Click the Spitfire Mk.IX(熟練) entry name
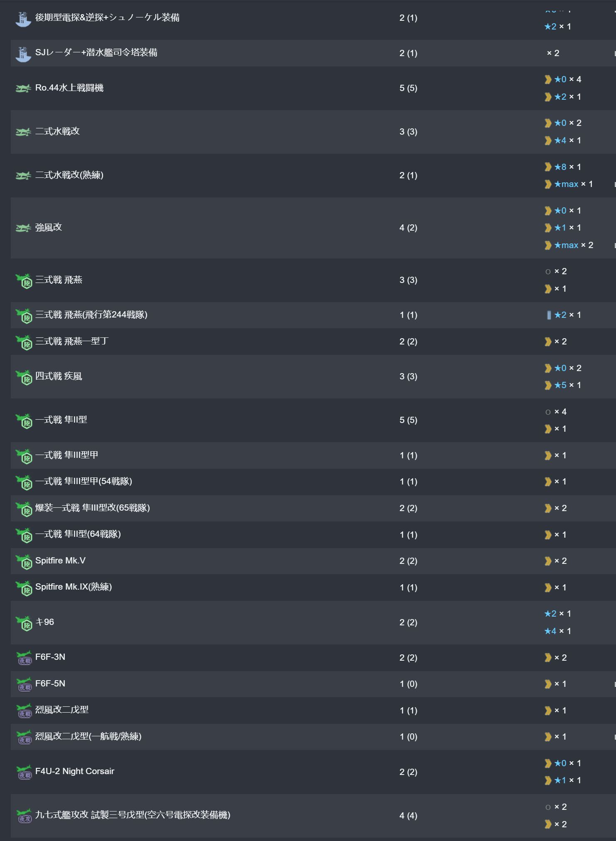The image size is (616, 841). [x=74, y=587]
